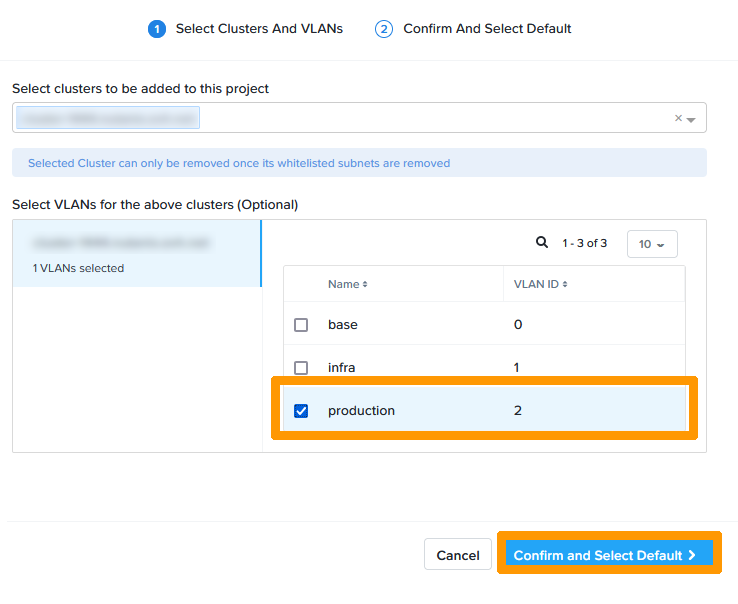Go to Select Clusters And VLANs step
Image resolution: width=738 pixels, height=604 pixels.
(259, 29)
